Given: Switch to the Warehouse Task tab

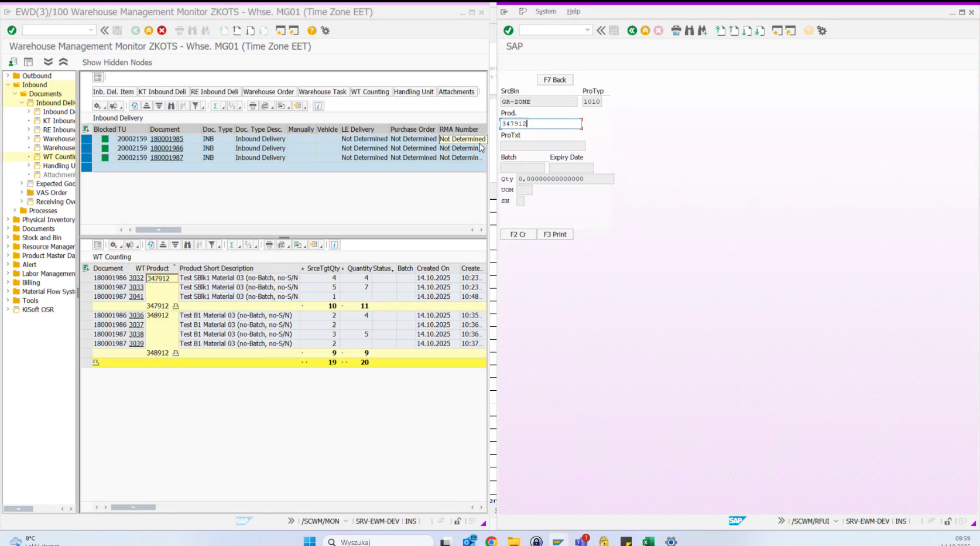Looking at the screenshot, I should (x=323, y=91).
